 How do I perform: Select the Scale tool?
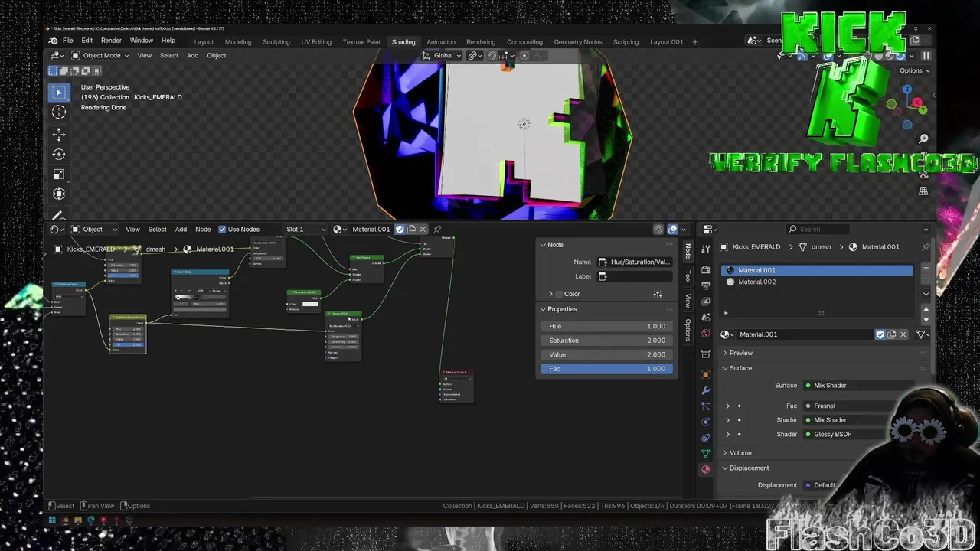[59, 174]
